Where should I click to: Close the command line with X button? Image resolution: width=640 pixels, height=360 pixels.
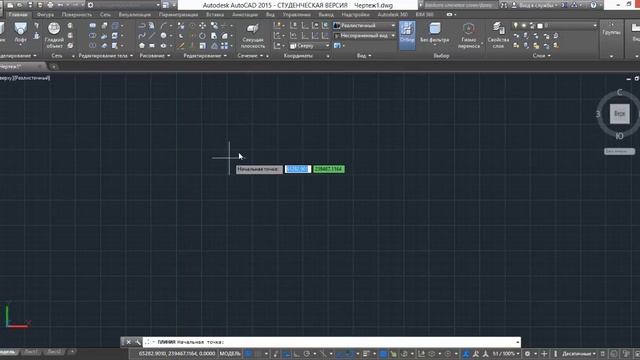click(x=129, y=342)
